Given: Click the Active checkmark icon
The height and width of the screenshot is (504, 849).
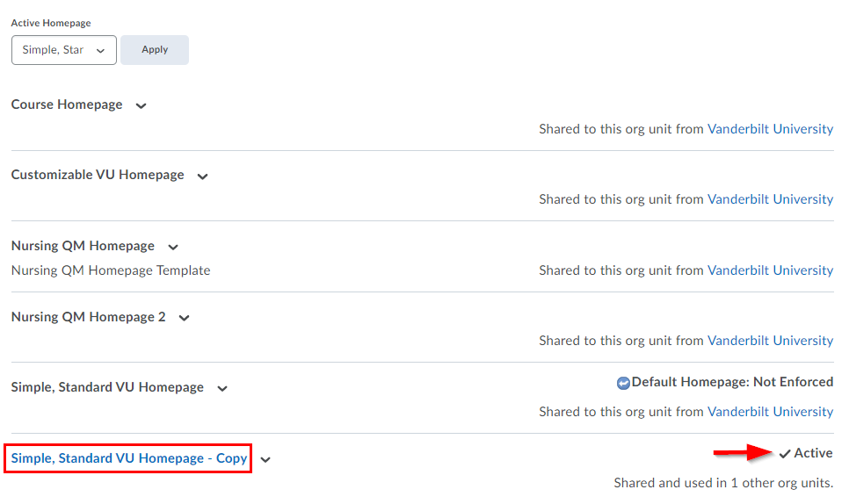Looking at the screenshot, I should tap(785, 454).
